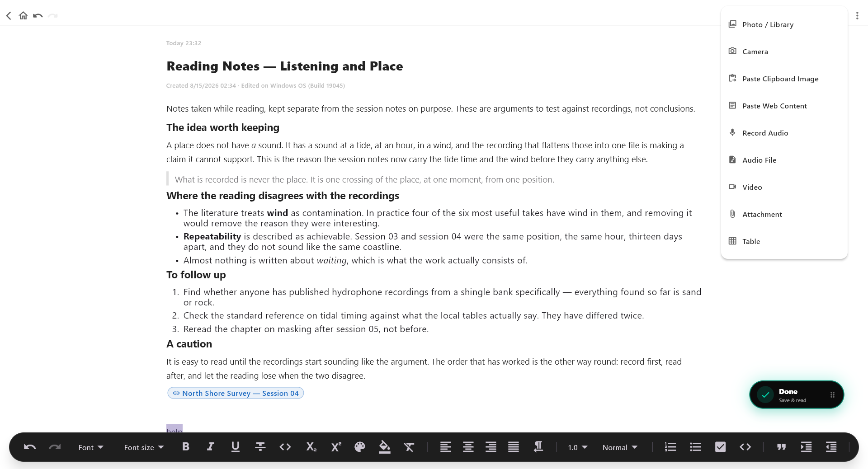The image size is (868, 469).
Task: Choose Attachment menu entry
Action: point(784,214)
